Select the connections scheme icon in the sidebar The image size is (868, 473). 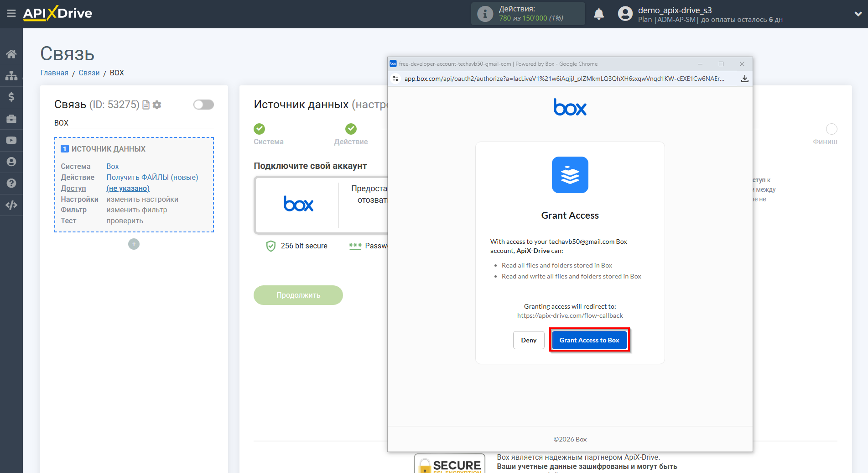pos(11,75)
